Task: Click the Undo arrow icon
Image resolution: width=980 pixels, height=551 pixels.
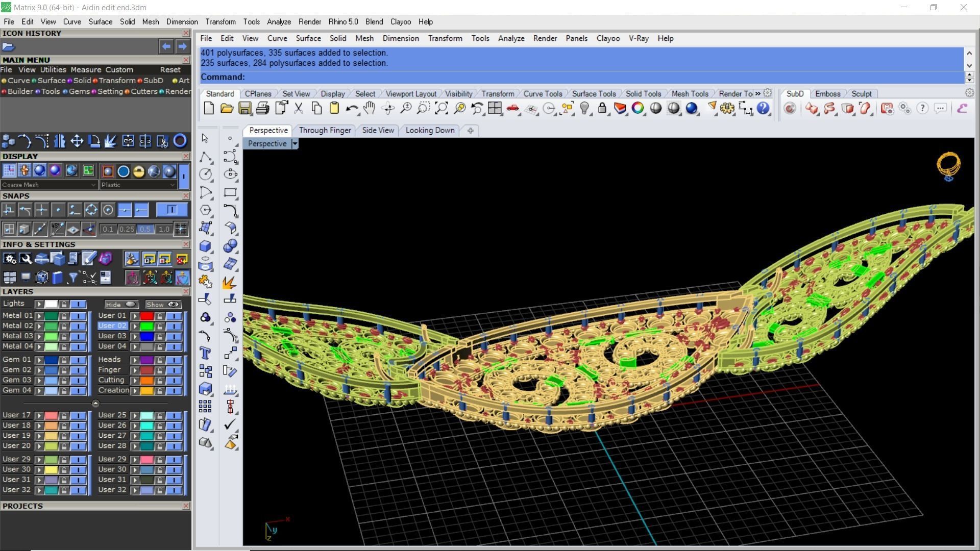Action: click(x=351, y=108)
